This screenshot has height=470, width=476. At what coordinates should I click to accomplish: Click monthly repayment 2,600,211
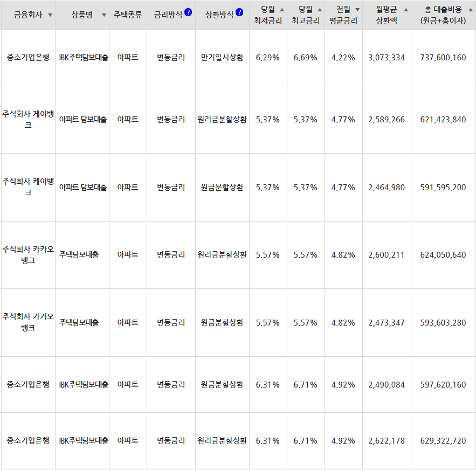pos(387,255)
